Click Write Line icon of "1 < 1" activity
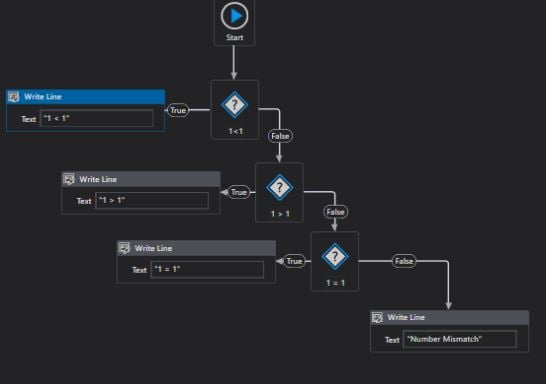The image size is (546, 384). coord(14,97)
